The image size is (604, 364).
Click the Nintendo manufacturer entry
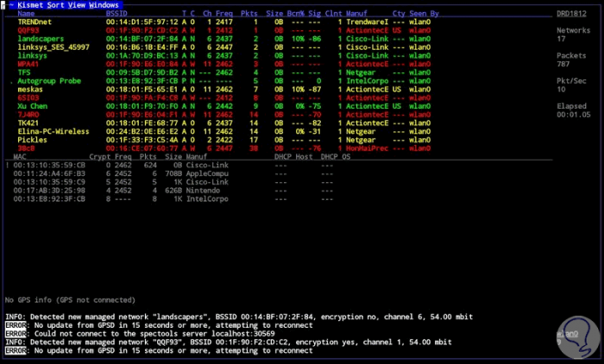[203, 191]
